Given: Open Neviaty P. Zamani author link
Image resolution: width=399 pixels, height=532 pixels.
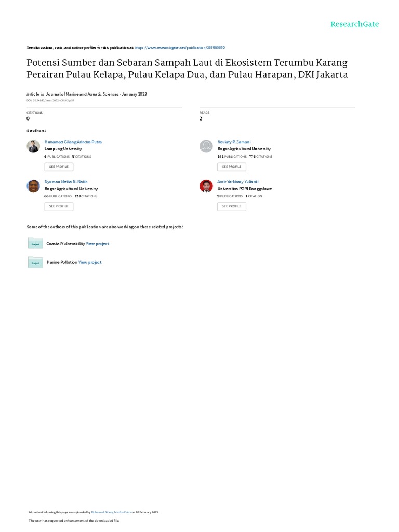Looking at the screenshot, I should click(234, 142).
